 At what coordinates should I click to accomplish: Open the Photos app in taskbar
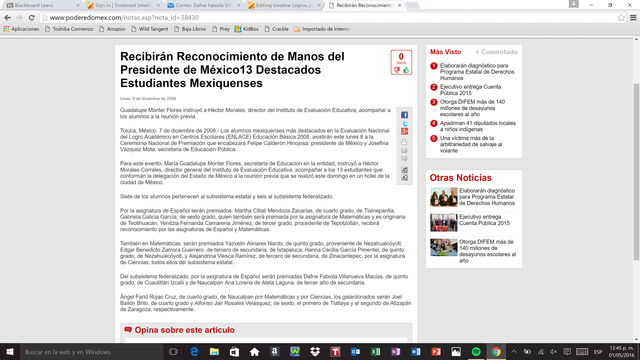pyautogui.click(x=456, y=352)
